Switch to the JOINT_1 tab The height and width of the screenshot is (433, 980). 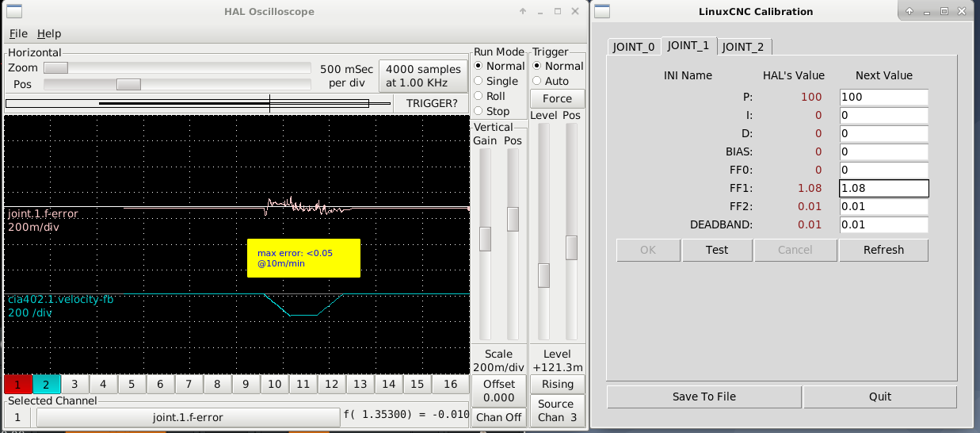[x=688, y=45]
